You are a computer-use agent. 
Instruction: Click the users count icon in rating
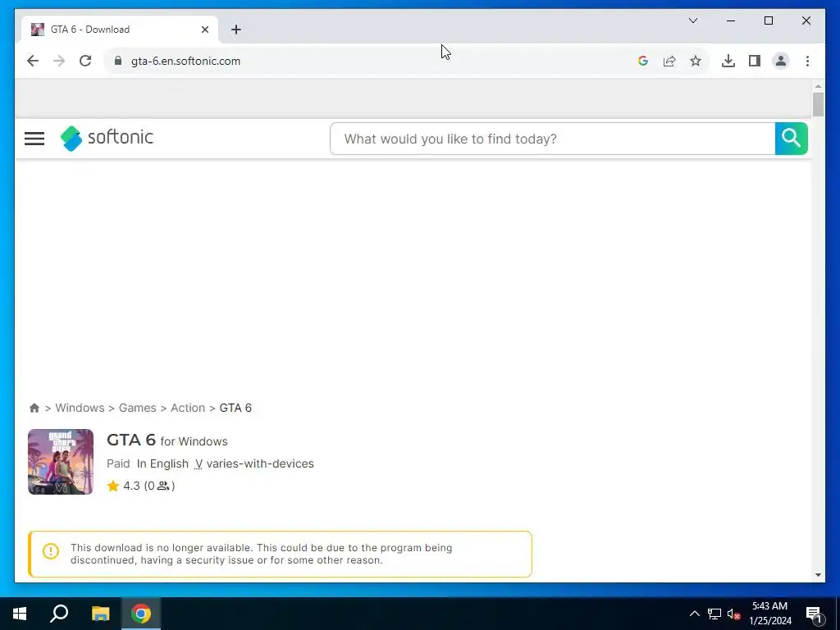pyautogui.click(x=163, y=486)
